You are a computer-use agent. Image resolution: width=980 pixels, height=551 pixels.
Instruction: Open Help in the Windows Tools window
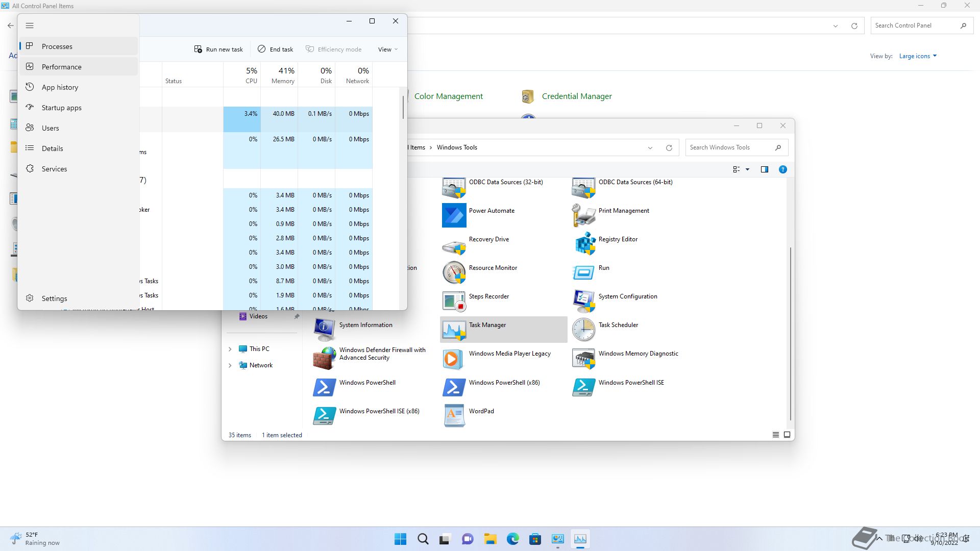tap(782, 169)
